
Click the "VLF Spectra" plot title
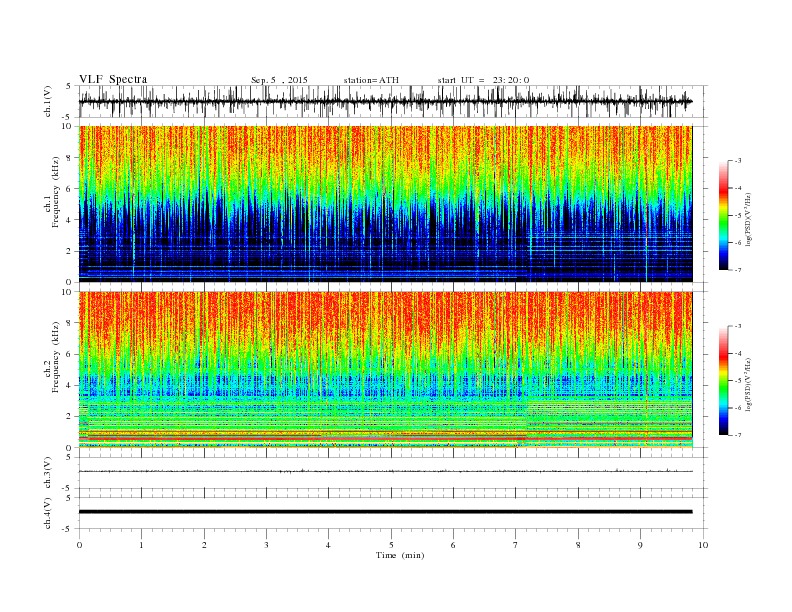coord(113,79)
